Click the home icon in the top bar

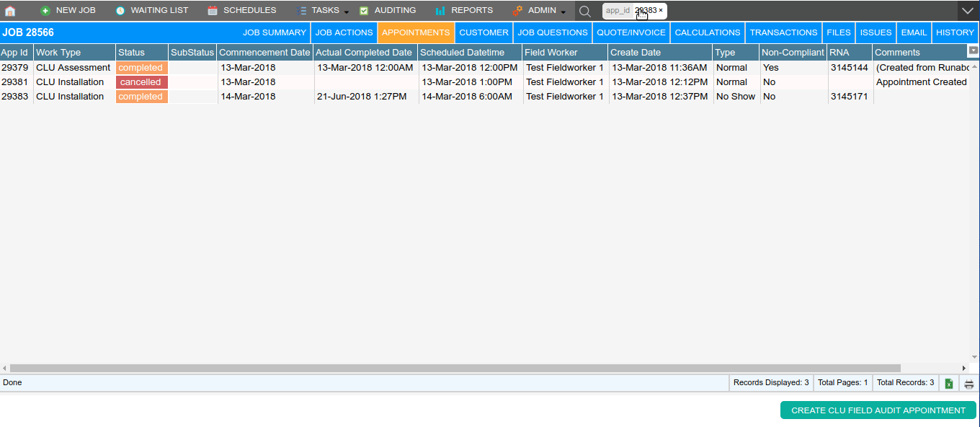point(10,11)
